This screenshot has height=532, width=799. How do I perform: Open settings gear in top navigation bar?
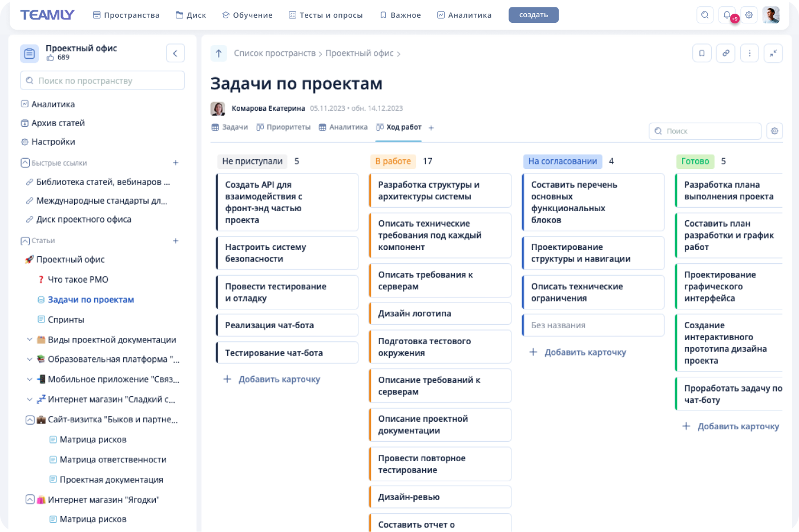749,15
